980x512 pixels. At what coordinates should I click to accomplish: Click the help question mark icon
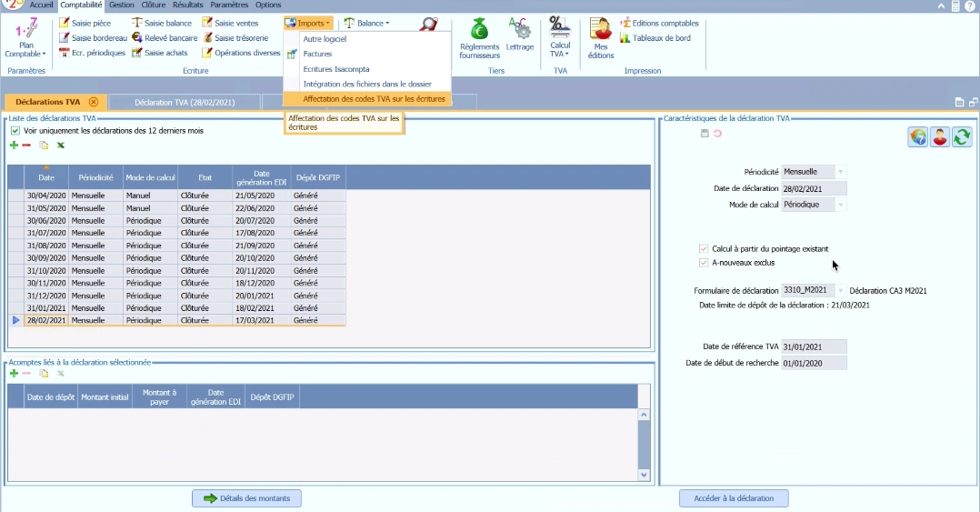click(969, 5)
